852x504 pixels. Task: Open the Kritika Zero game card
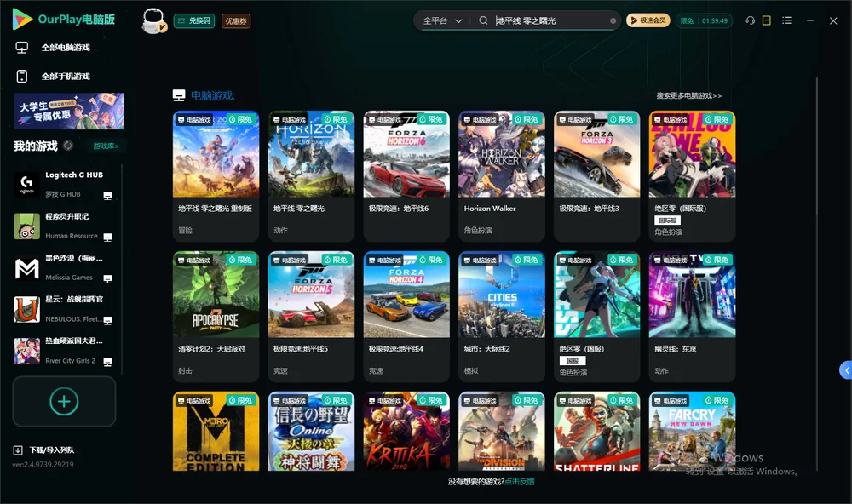(406, 432)
